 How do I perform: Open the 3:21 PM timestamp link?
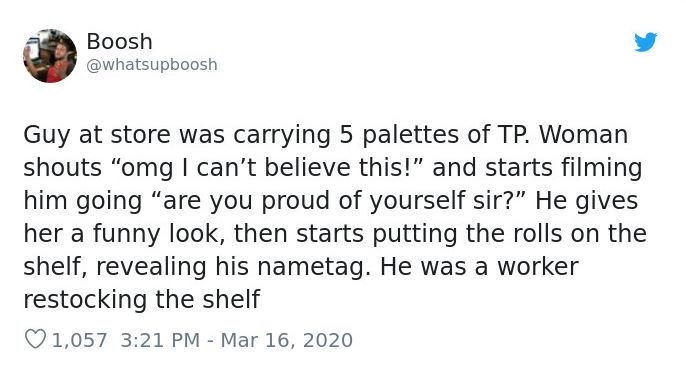tap(160, 340)
